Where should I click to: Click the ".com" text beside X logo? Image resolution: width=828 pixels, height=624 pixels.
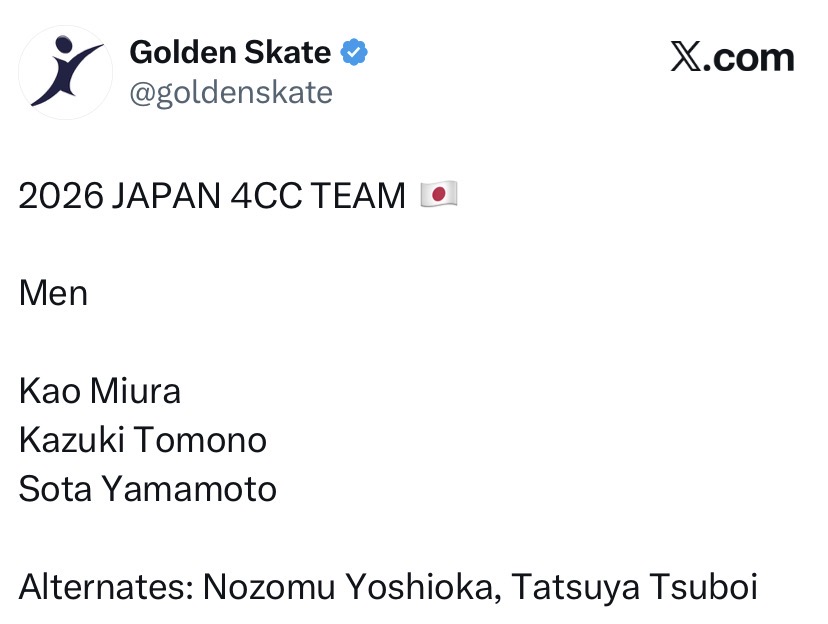[x=748, y=58]
